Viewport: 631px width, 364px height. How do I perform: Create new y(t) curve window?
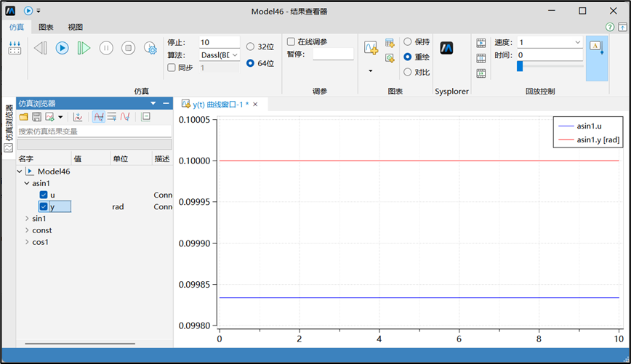coord(371,47)
